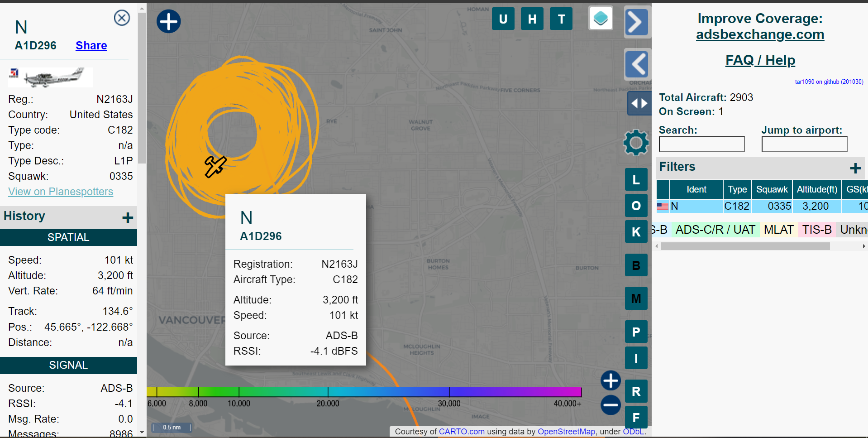Toggle the B map option button
Screen dimensions: 868x438
[636, 265]
